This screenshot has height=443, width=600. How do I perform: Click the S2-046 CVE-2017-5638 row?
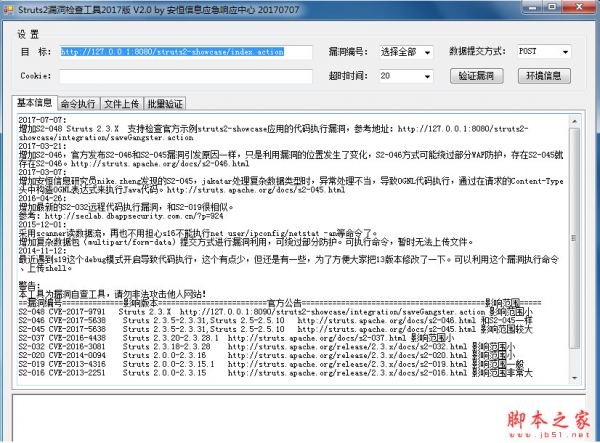coord(276,321)
